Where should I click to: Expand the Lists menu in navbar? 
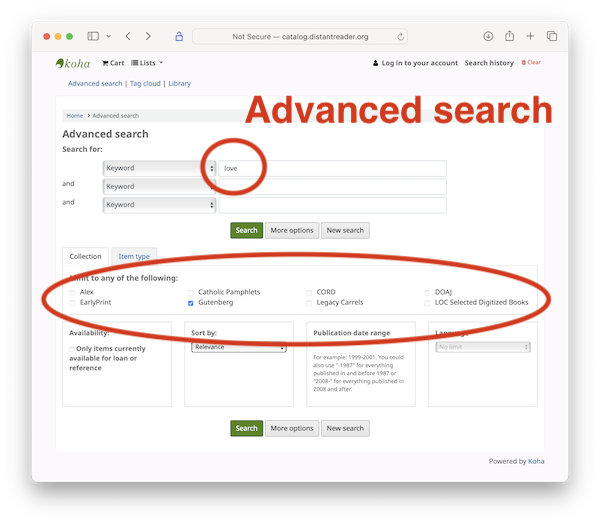pyautogui.click(x=145, y=63)
